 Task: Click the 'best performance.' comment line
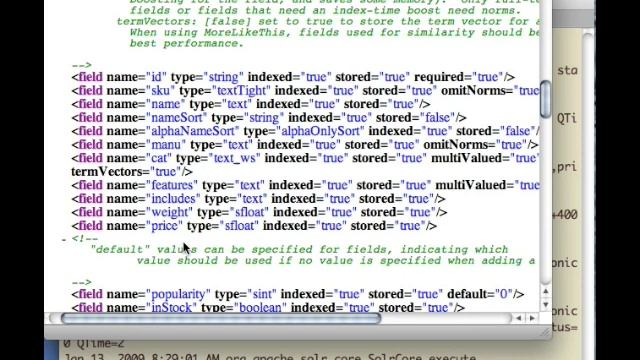(187, 43)
